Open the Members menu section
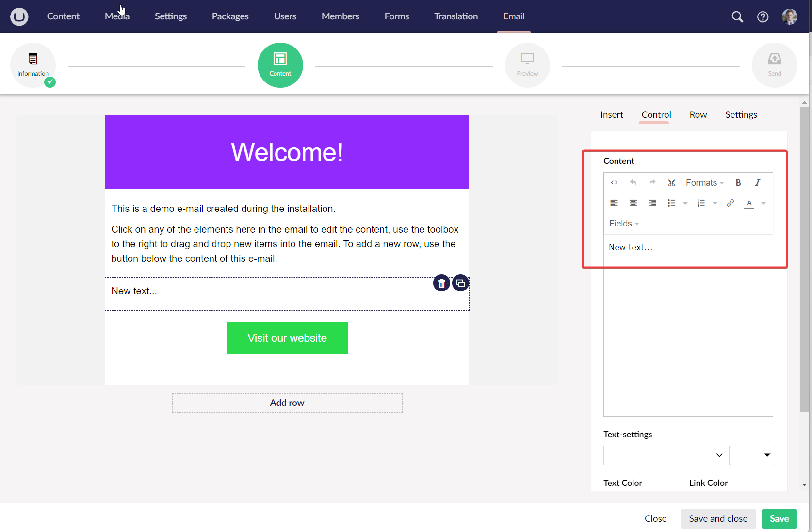Image resolution: width=812 pixels, height=532 pixels. (x=340, y=16)
